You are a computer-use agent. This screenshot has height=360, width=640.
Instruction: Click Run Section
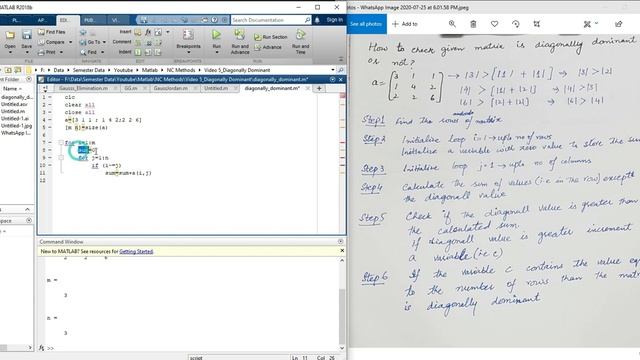pyautogui.click(x=271, y=37)
